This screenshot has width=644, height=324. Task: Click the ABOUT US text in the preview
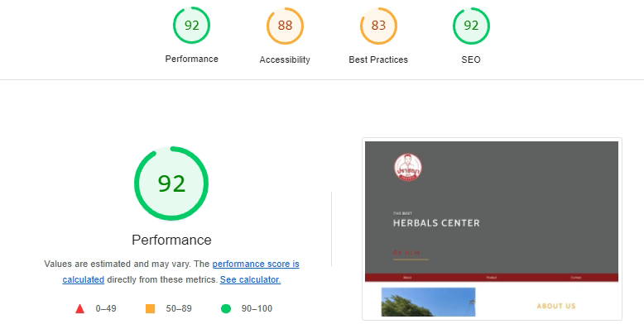pos(556,306)
